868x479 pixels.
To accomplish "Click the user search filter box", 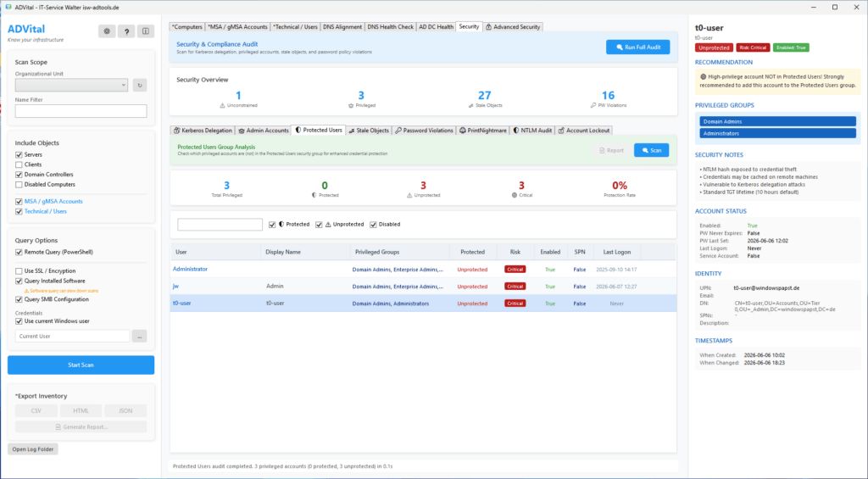I will 220,225.
